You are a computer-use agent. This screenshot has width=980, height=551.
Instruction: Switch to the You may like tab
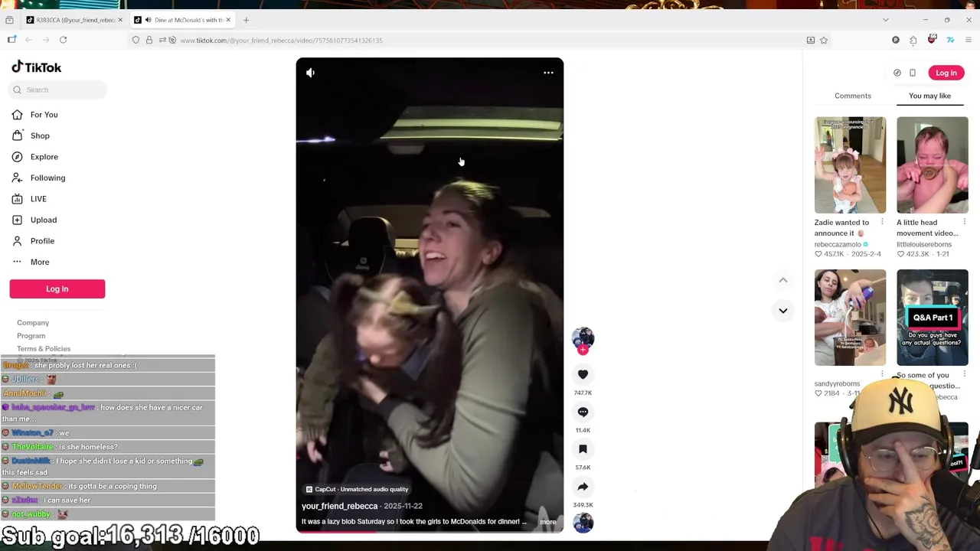click(929, 96)
